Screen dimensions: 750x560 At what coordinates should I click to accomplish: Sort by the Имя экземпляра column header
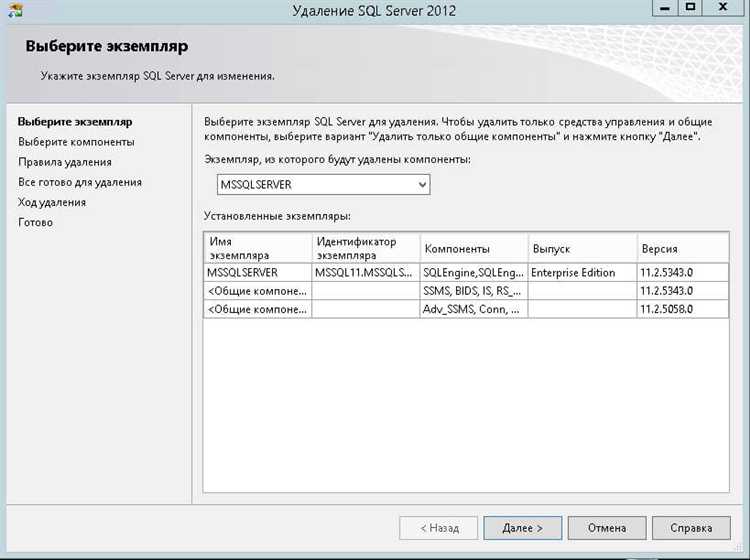pyautogui.click(x=258, y=248)
